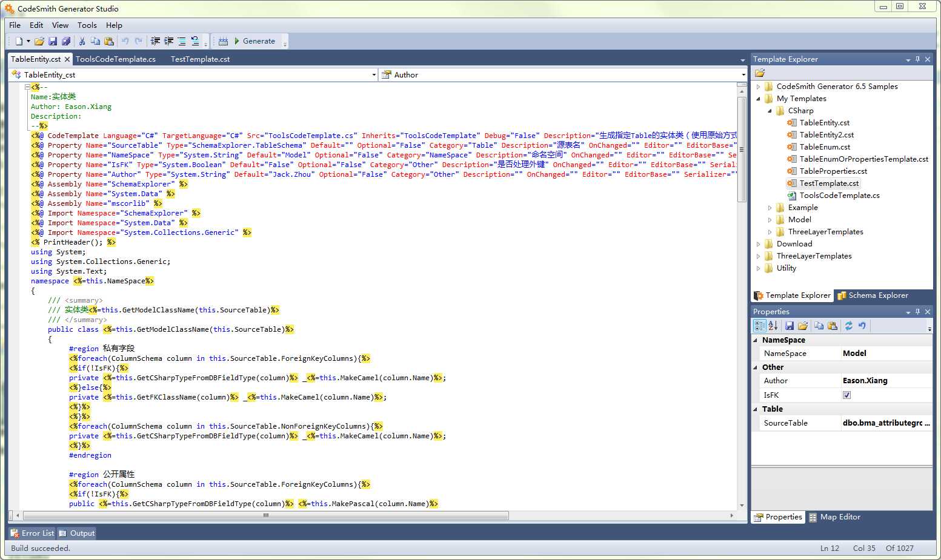Generate output from the template
This screenshot has width=941, height=560.
click(x=254, y=41)
